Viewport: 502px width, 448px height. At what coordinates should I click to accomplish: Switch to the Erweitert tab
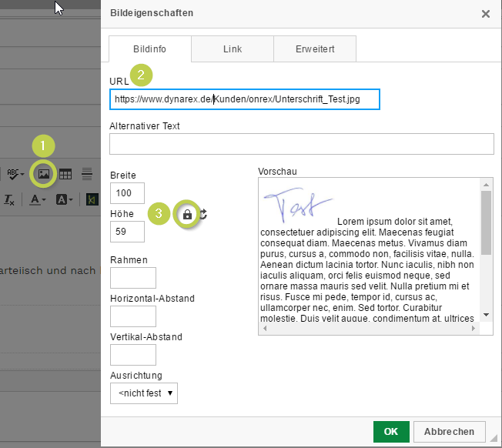tap(314, 48)
